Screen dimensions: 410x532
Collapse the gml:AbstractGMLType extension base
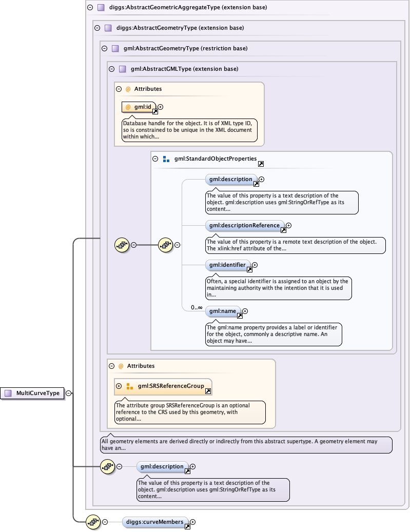(111, 69)
